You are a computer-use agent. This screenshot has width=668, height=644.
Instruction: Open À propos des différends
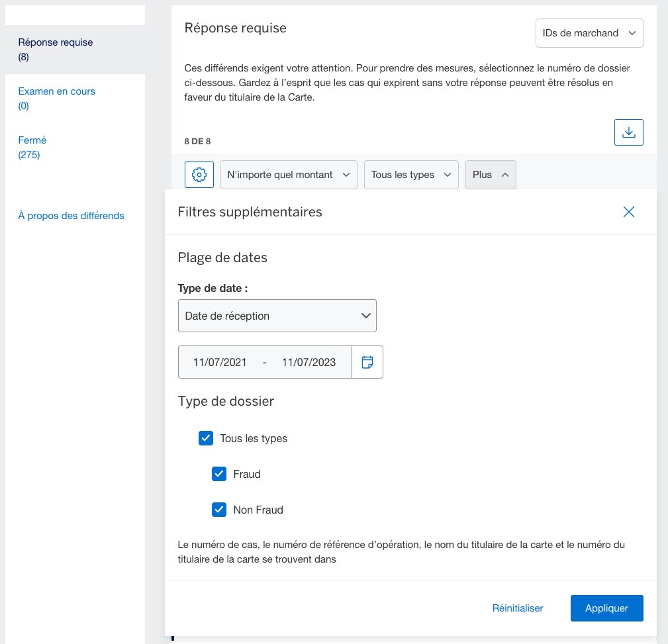pos(71,215)
